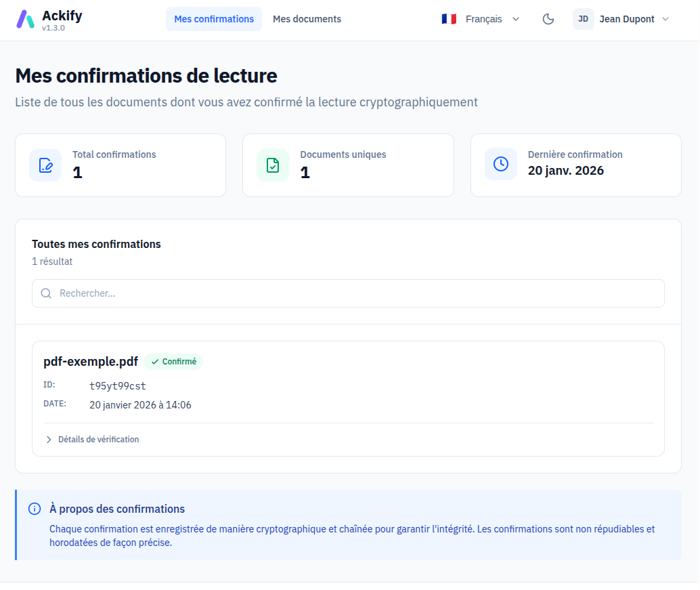Click the Ackify brand name text
700x590 pixels.
point(62,16)
